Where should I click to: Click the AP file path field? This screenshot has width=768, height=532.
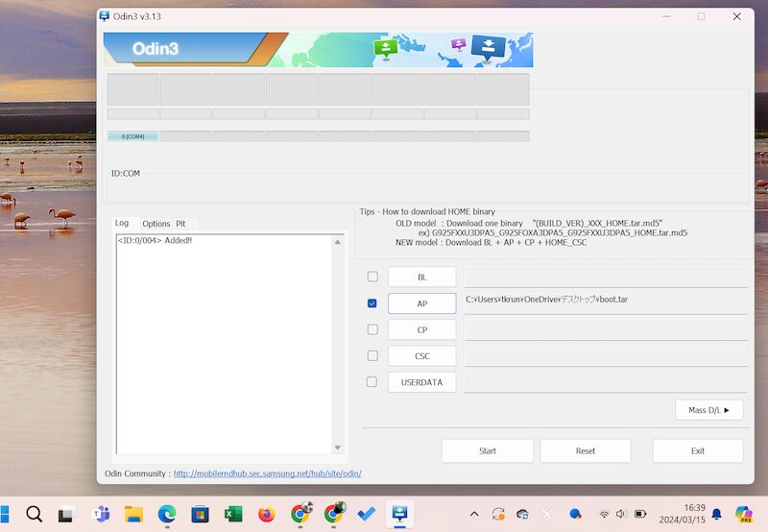[605, 302]
